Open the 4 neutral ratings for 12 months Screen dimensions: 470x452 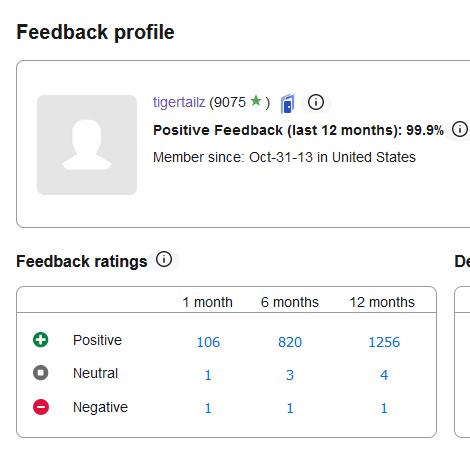pos(384,375)
